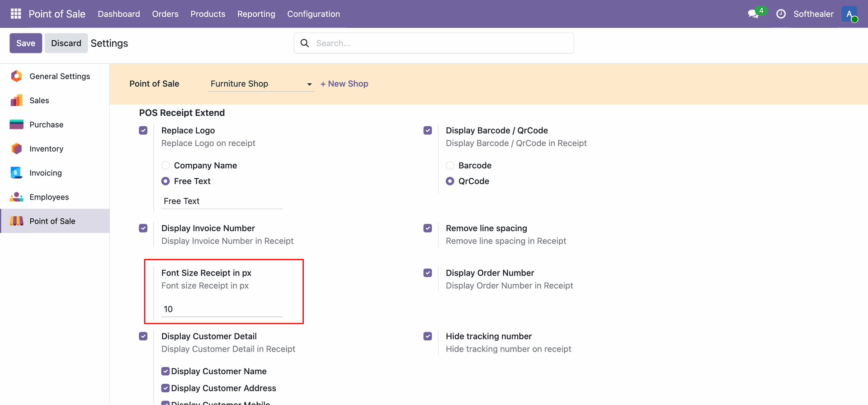The height and width of the screenshot is (405, 868).
Task: Toggle the Display Customer Detail checkbox
Action: tap(143, 336)
